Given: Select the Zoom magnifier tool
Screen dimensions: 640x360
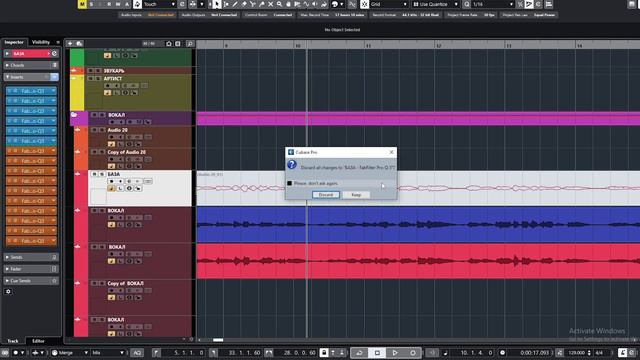Looking at the screenshot, I should point(279,4).
